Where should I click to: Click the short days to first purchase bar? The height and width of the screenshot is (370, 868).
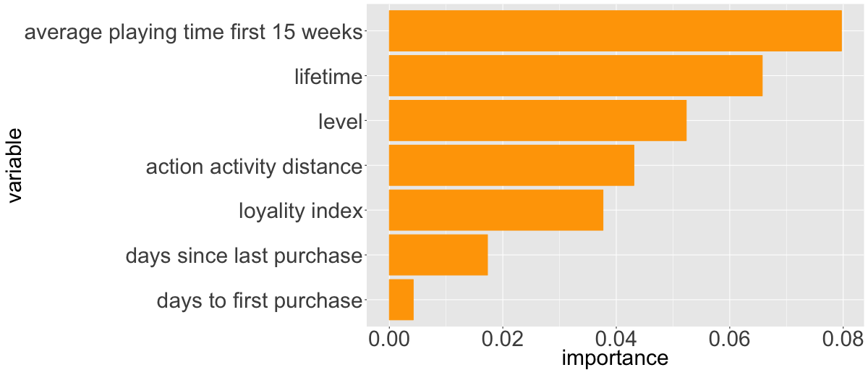(401, 300)
